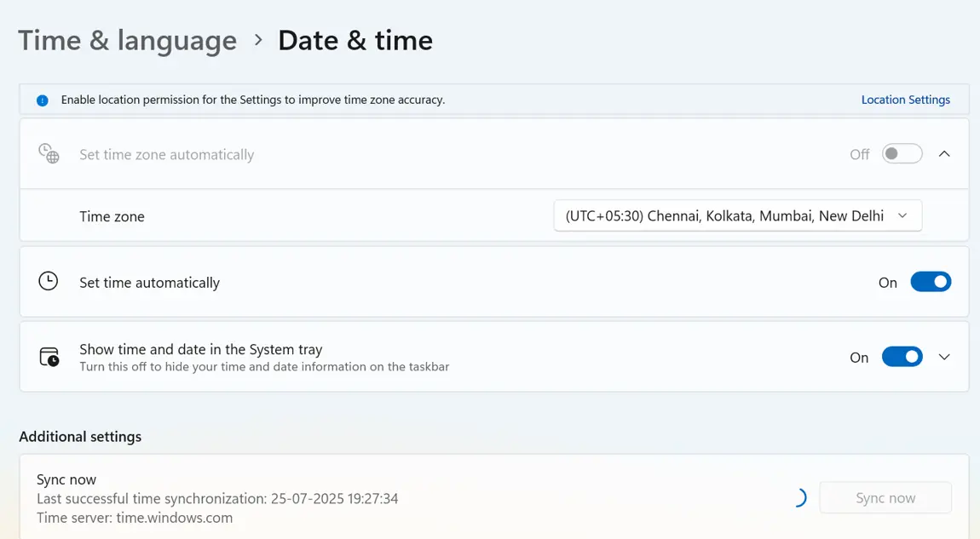Click the Set time automatically row label
This screenshot has width=980, height=539.
click(x=149, y=283)
